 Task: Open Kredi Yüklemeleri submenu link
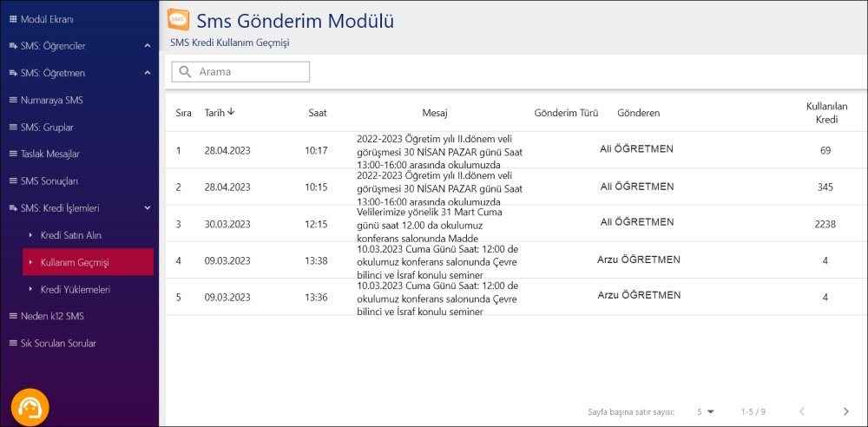point(76,289)
